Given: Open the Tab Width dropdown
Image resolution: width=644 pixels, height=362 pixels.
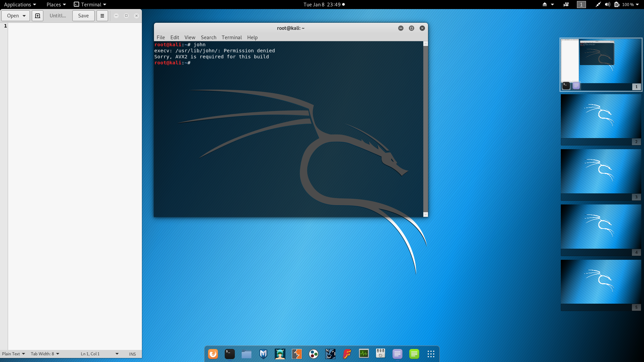Looking at the screenshot, I should click(45, 354).
